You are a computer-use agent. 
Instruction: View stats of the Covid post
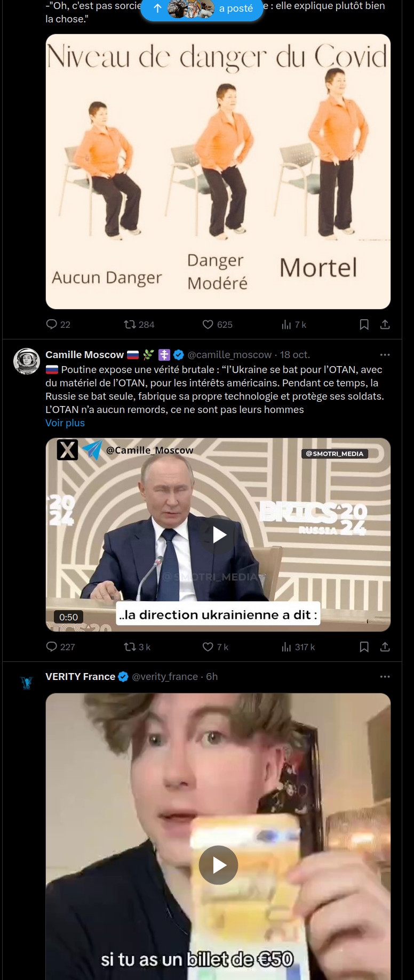click(x=286, y=325)
